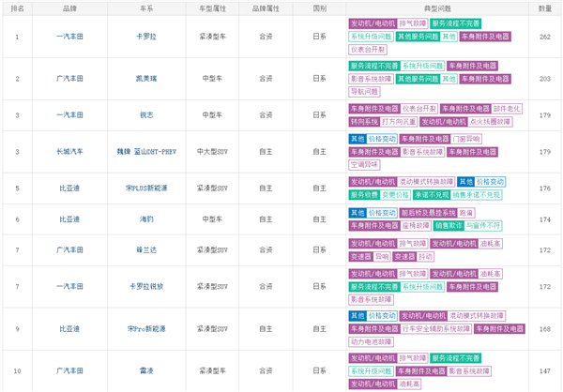
Task: Click the 262 complaint count
Action: [x=544, y=37]
